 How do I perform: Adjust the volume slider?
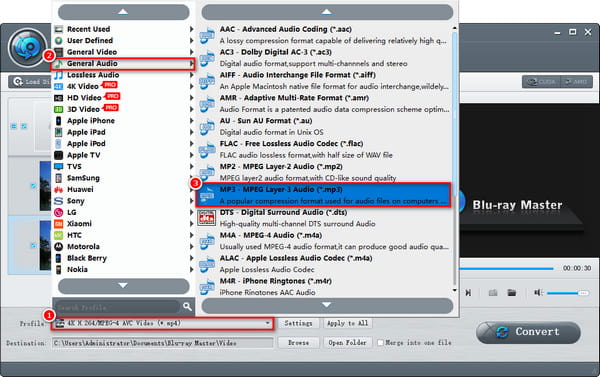click(568, 293)
